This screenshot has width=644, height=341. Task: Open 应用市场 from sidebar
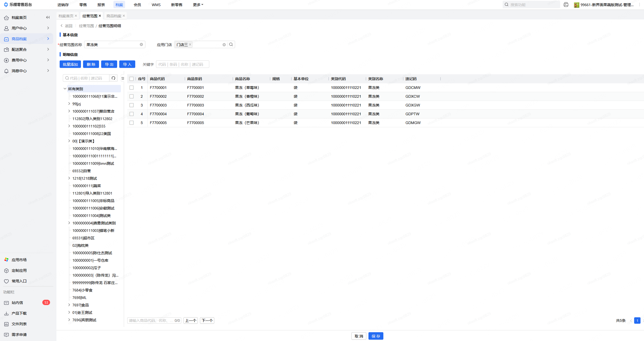click(19, 260)
